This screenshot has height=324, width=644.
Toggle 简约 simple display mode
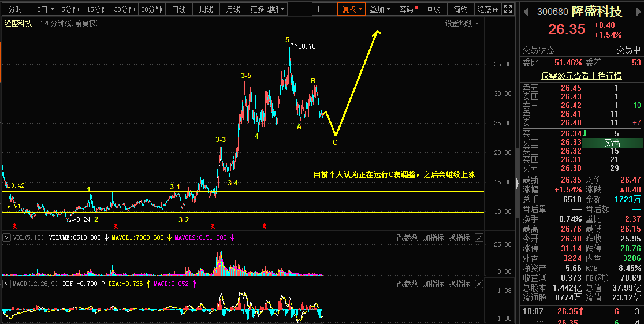[x=460, y=9]
